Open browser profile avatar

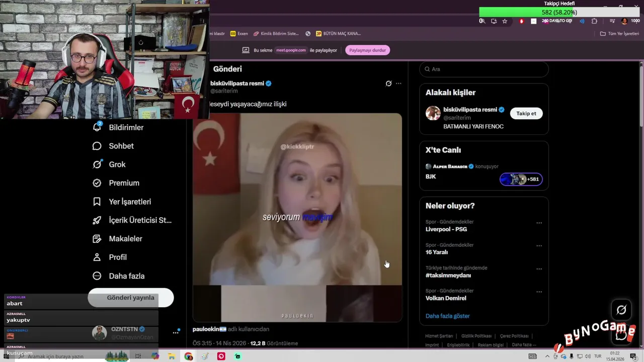click(624, 21)
